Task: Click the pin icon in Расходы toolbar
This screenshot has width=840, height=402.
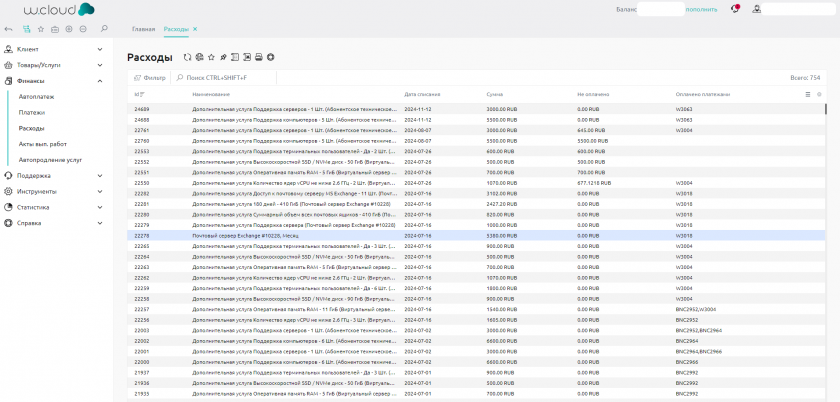Action: [x=223, y=57]
